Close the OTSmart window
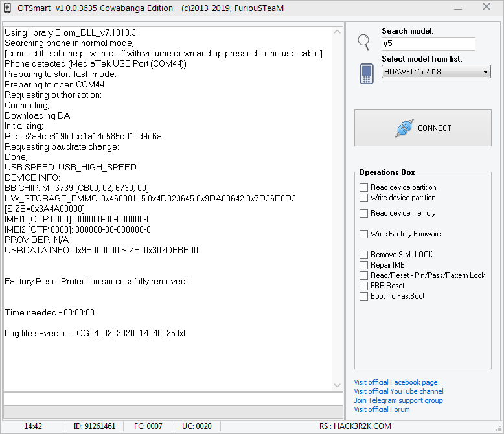 (x=487, y=6)
